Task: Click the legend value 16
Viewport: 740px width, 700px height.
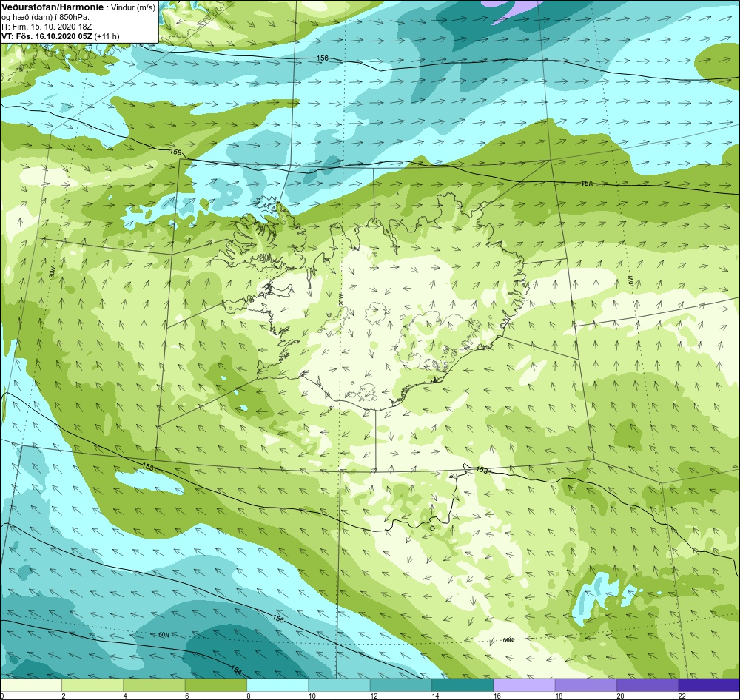Action: coord(497,696)
